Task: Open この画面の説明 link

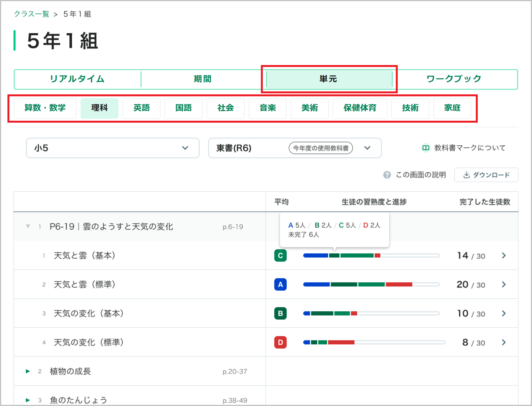Action: point(421,175)
